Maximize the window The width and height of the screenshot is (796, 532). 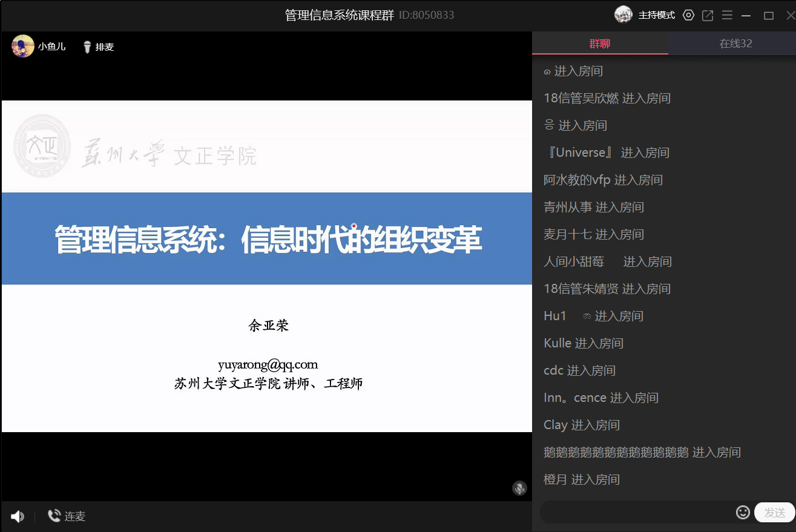769,15
